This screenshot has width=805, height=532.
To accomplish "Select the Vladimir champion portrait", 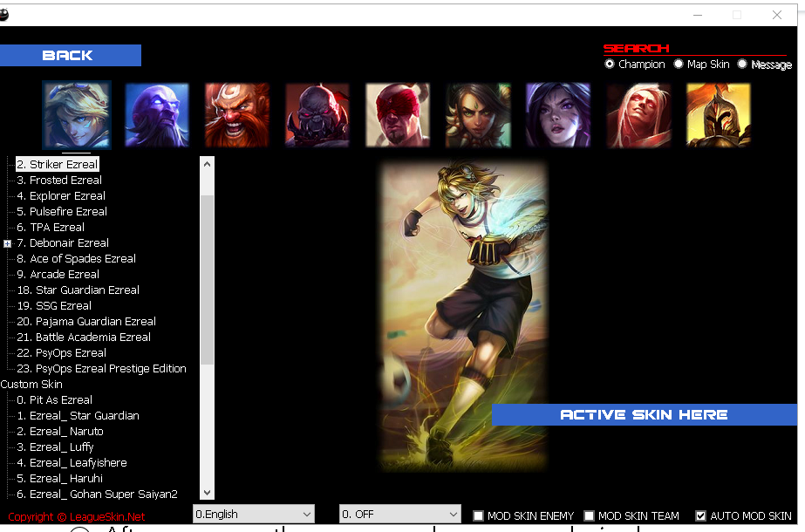I will coord(638,115).
